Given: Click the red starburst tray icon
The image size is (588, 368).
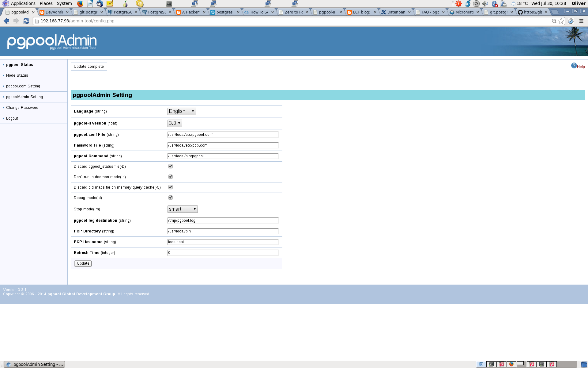Looking at the screenshot, I should 458,4.
